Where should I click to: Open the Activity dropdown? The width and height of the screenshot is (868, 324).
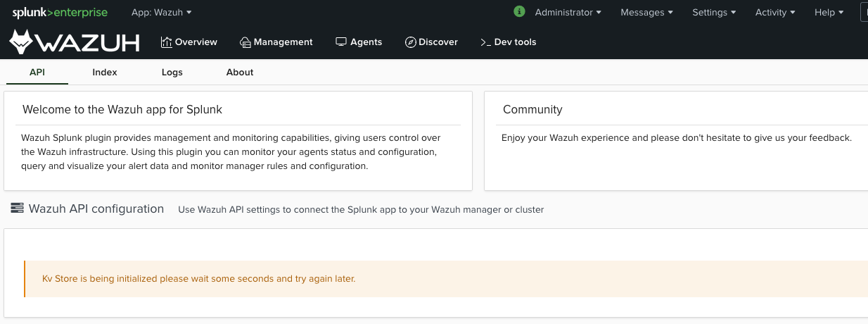point(775,12)
